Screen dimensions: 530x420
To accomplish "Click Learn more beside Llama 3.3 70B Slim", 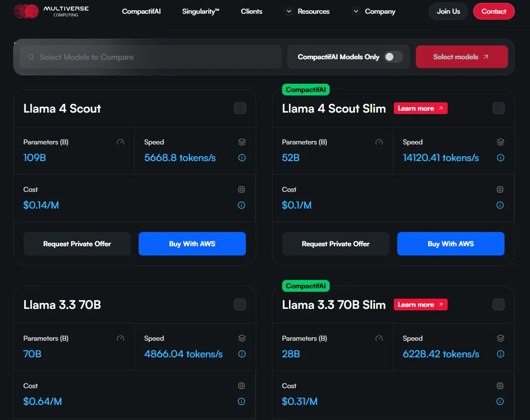I will pos(420,305).
